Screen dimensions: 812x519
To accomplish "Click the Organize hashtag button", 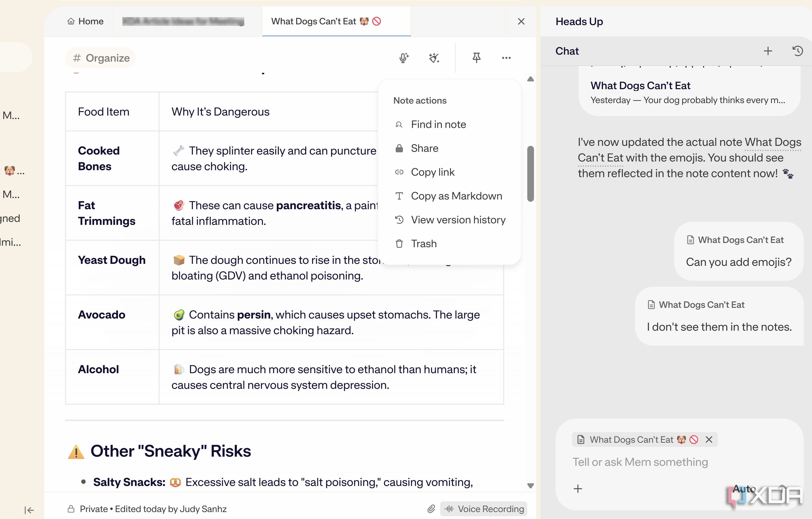I will (101, 58).
